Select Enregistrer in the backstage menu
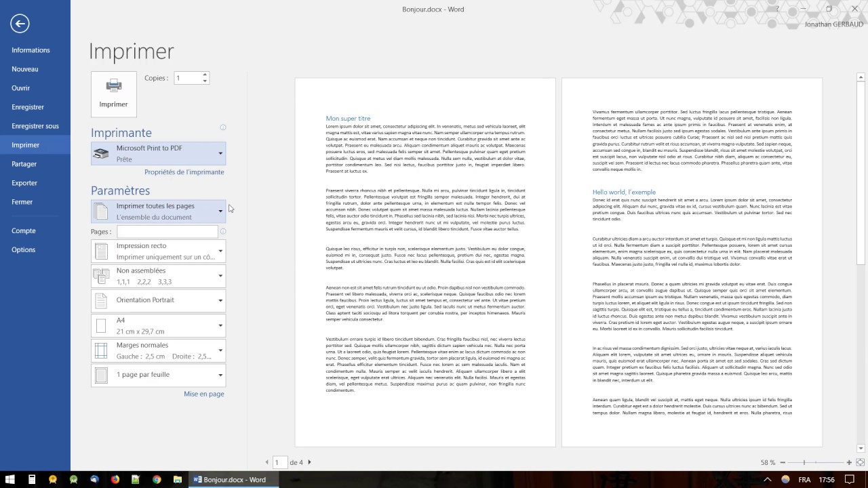 (x=35, y=107)
